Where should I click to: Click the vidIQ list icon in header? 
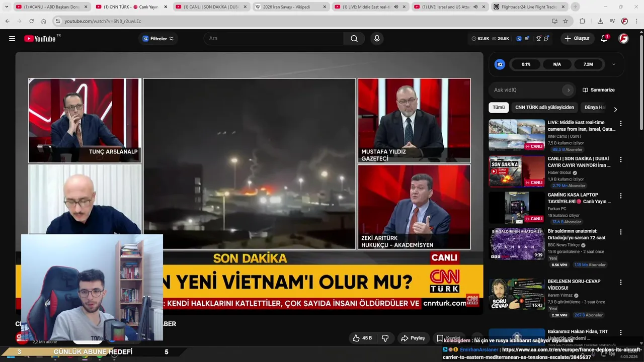click(527, 39)
